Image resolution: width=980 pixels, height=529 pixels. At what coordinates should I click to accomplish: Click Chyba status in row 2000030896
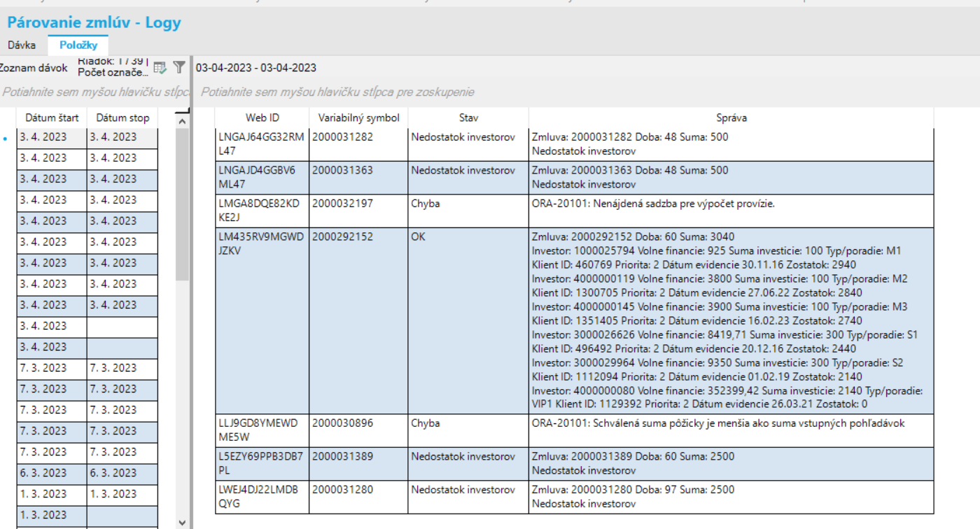468,430
